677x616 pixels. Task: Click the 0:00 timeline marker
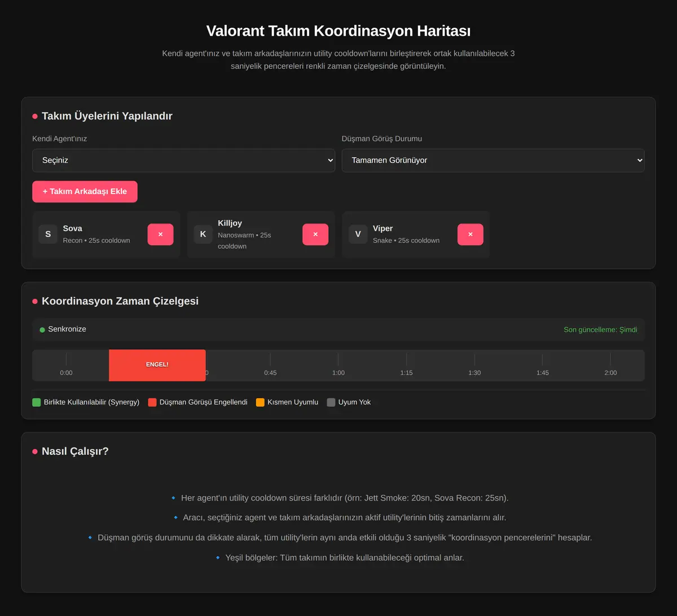click(x=66, y=373)
